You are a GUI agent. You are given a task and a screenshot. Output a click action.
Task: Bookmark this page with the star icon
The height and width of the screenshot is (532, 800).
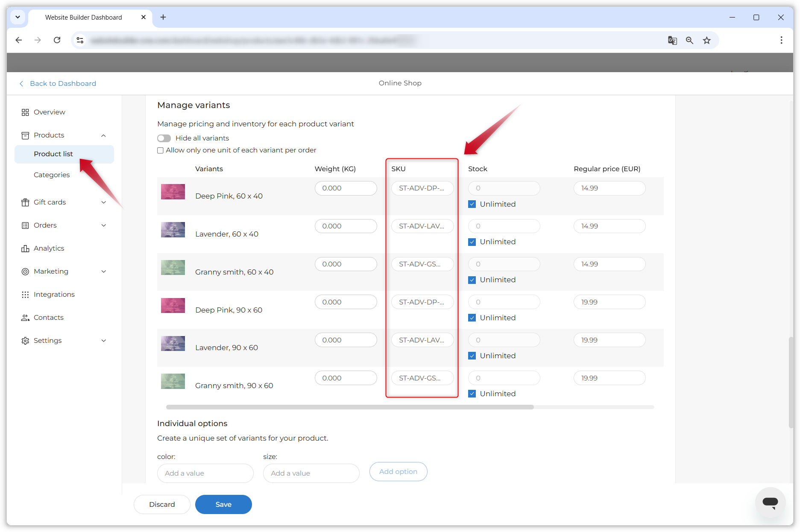[x=707, y=40]
